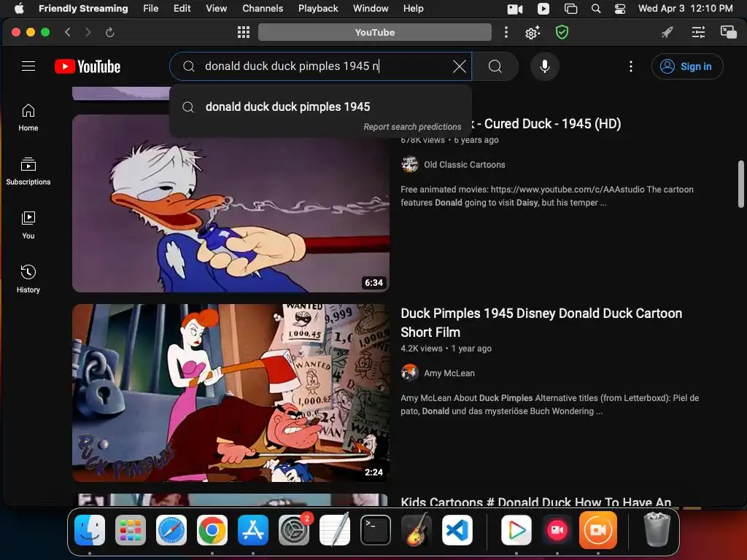Open the toolbar vertical dots menu

tap(506, 32)
